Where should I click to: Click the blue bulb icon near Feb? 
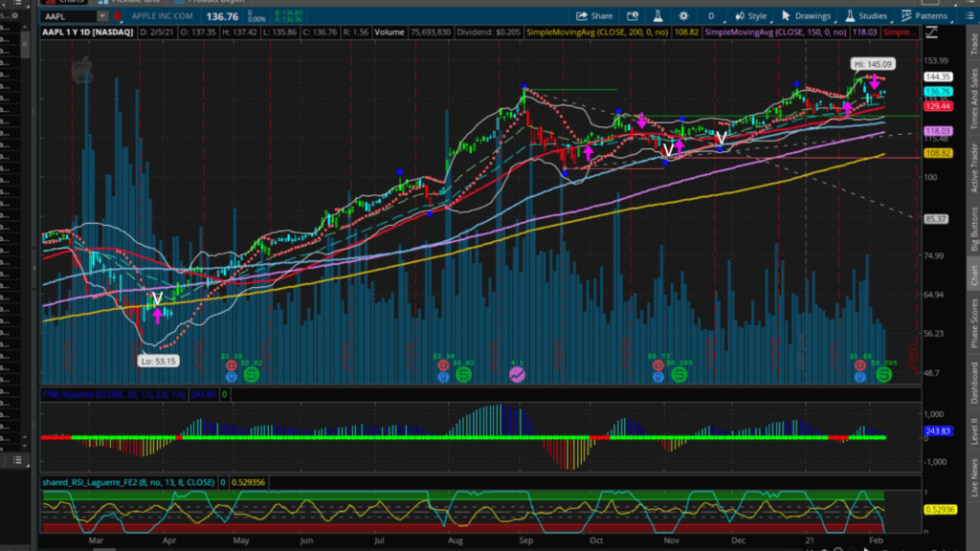[x=860, y=377]
